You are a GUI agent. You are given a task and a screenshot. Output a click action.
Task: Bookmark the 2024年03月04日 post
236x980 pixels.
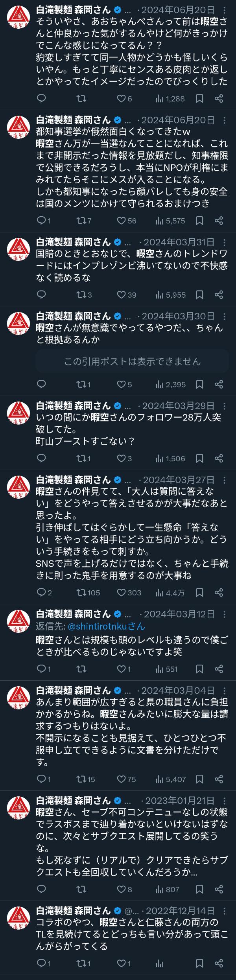point(200,779)
